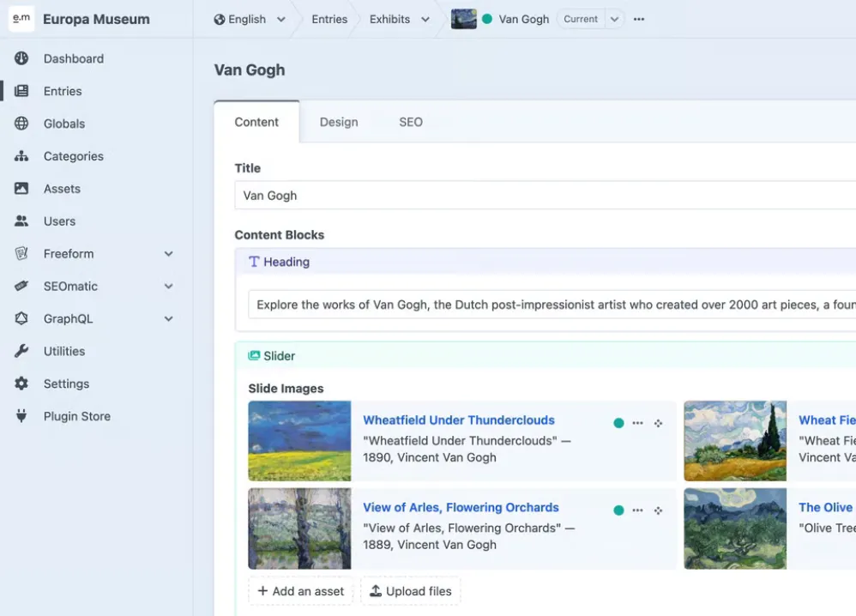Screen dimensions: 856x616
Task: Click the Wheat Field with Cypresses thumbnail
Action: (735, 441)
